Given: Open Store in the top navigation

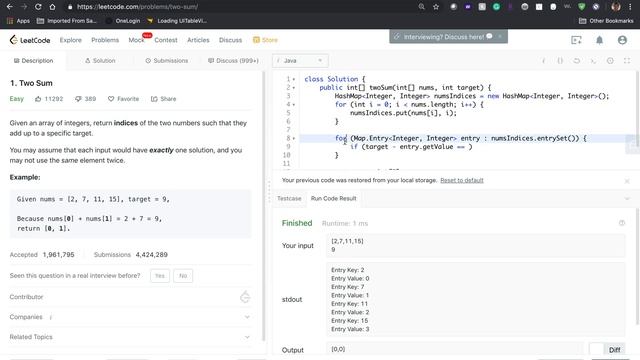Looking at the screenshot, I should (x=265, y=40).
